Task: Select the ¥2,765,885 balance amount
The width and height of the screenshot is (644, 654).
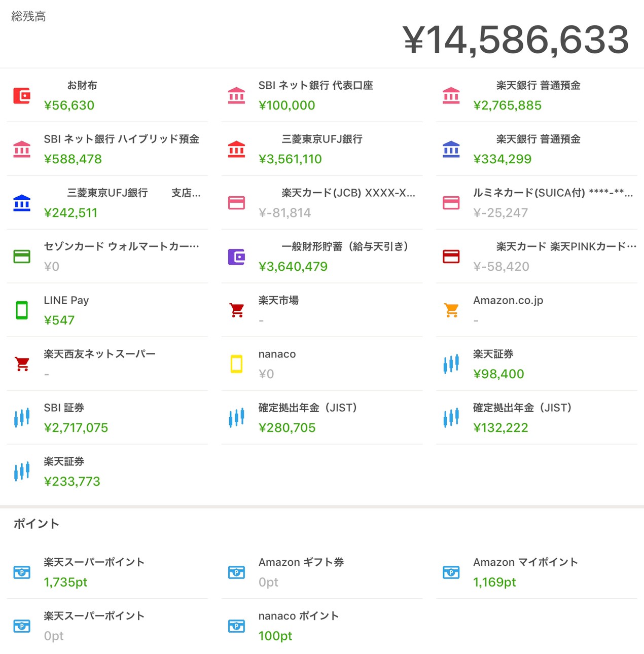Action: [x=508, y=105]
